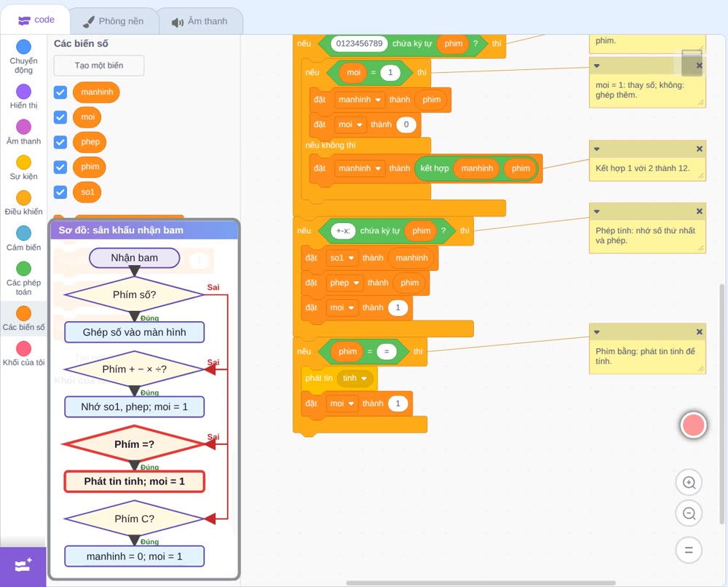Close the 'Phím bằng' comment note
Image resolution: width=728 pixels, height=587 pixels.
click(699, 331)
